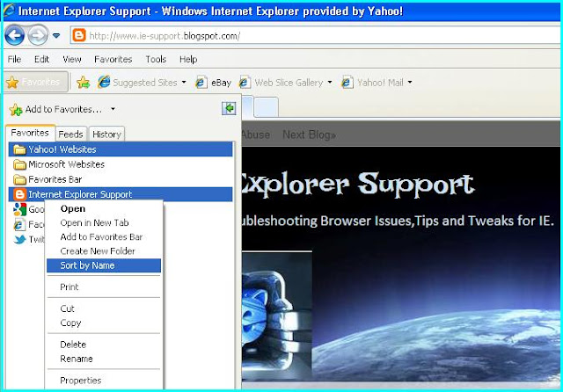Screen dimensions: 563x392
Task: Select the Internet Explorer Support favorite
Action: point(121,194)
